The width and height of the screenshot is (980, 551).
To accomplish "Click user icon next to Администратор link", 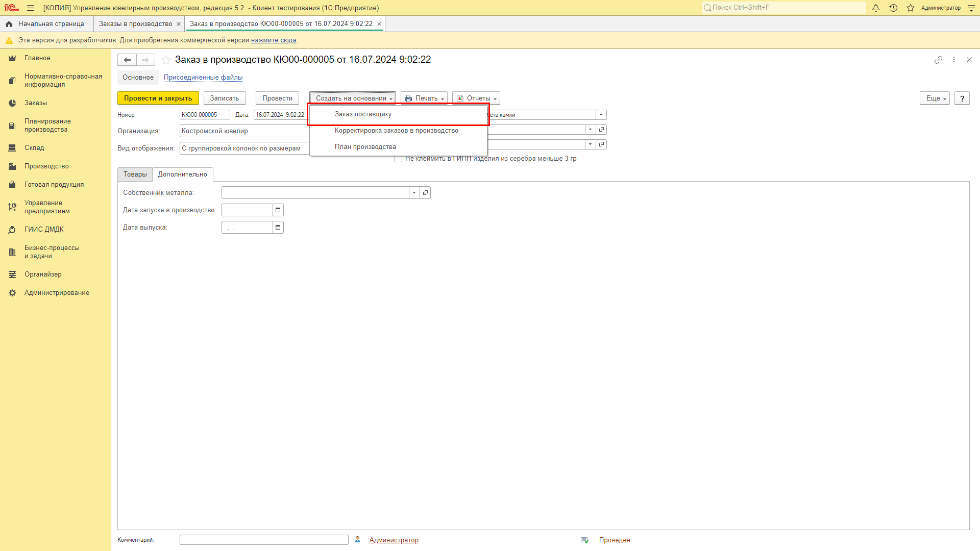I will (x=358, y=540).
